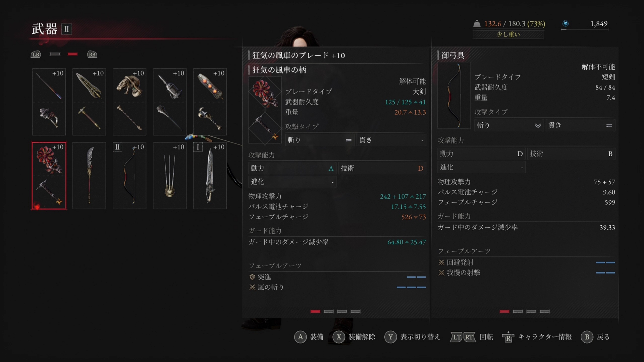
Task: Click the LB page-left shoulder icon
Action: coord(36,54)
